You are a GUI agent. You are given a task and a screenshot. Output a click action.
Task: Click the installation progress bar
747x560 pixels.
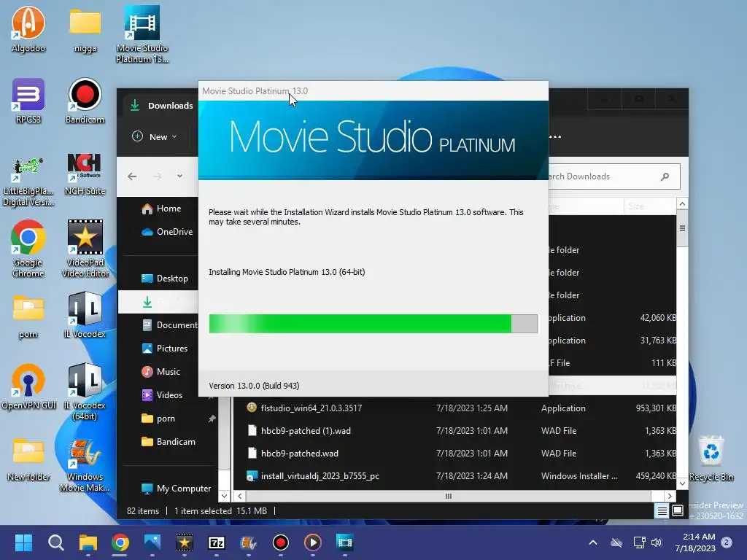click(373, 324)
